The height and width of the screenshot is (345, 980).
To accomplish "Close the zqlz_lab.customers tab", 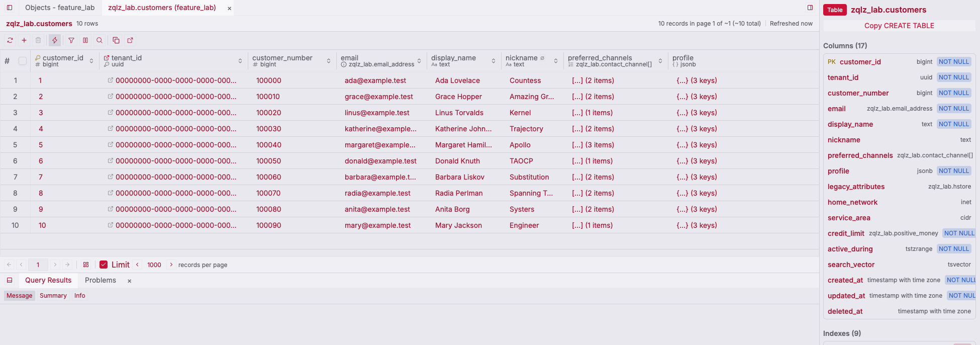I will coord(230,9).
